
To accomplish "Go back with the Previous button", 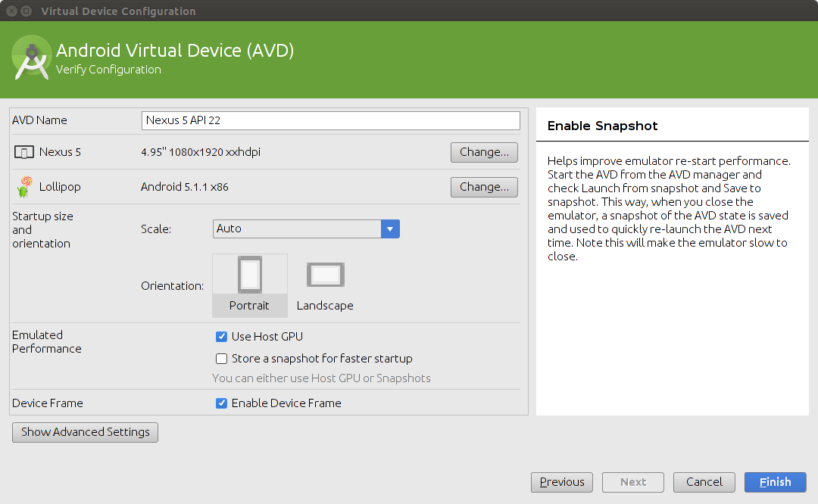I will [562, 482].
